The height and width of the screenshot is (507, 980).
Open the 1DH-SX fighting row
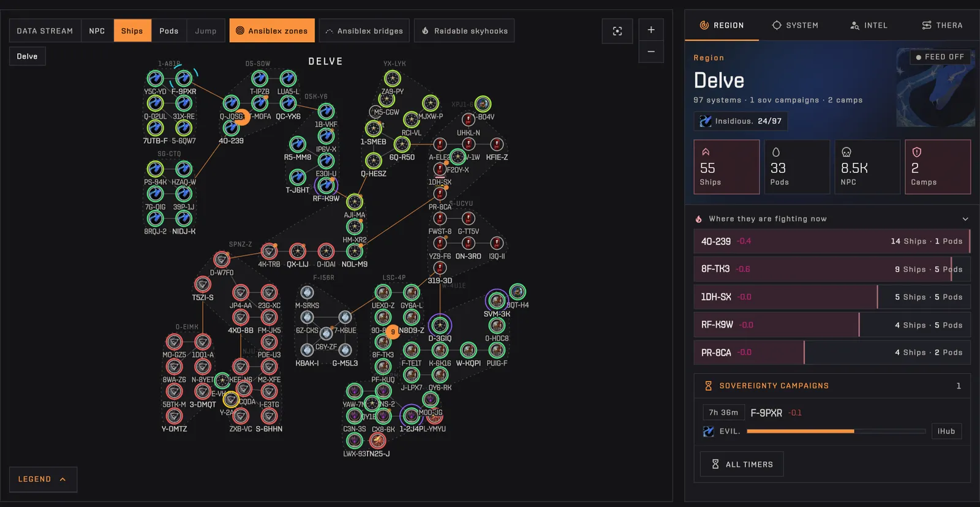pyautogui.click(x=832, y=297)
